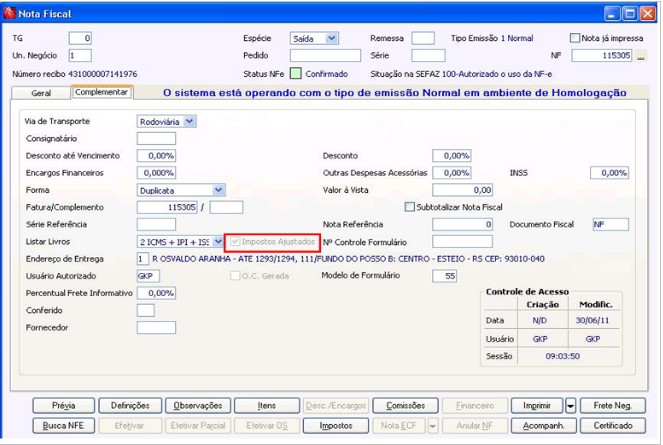This screenshot has height=445, width=663.
Task: Click the Acompanh. button
Action: 543,426
